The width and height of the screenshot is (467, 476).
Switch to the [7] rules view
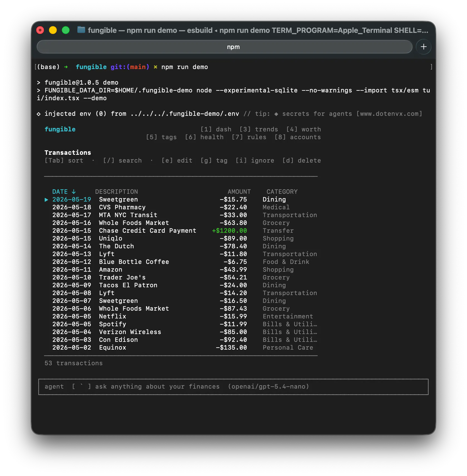click(x=249, y=137)
